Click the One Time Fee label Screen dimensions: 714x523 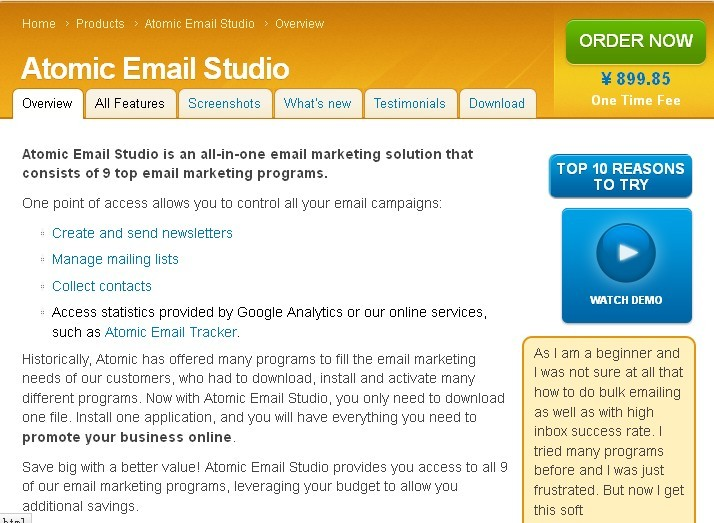pyautogui.click(x=636, y=101)
